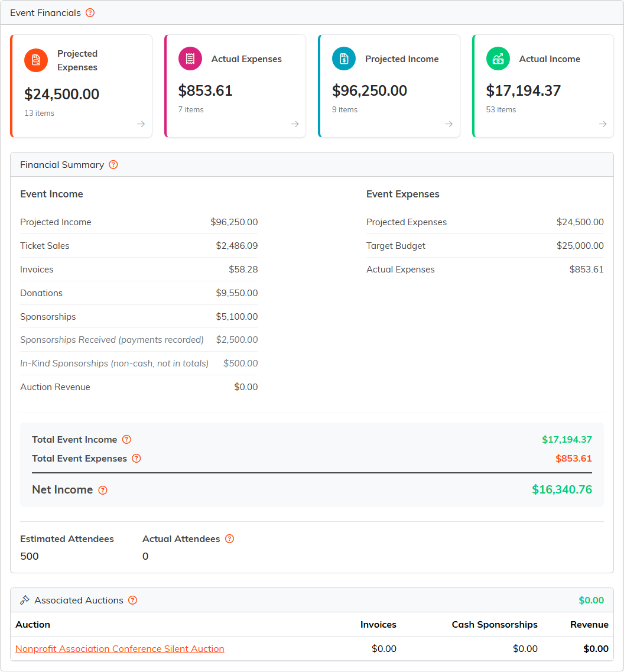
Task: Click the Net Income amount $16,340.76
Action: coord(562,490)
